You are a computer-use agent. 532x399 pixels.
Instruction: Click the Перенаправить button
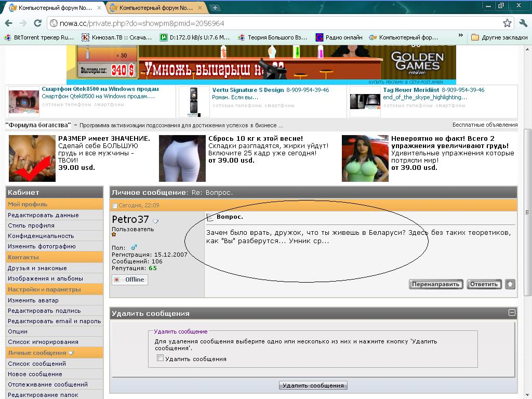[x=436, y=284]
